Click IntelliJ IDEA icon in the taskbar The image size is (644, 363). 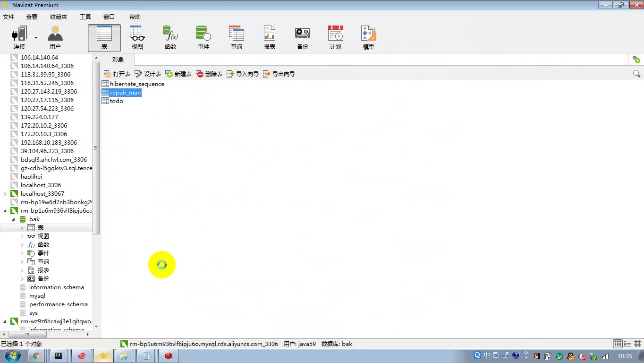(x=59, y=356)
